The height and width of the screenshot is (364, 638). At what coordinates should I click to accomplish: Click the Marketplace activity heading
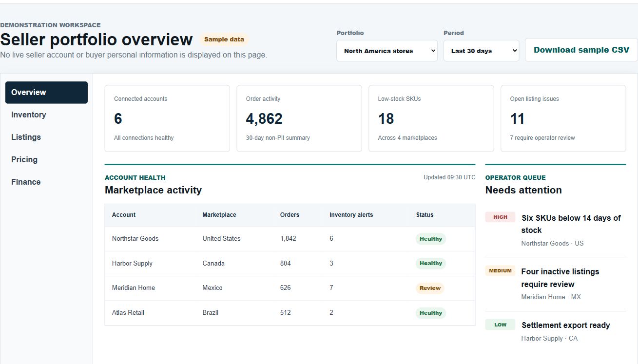(153, 190)
